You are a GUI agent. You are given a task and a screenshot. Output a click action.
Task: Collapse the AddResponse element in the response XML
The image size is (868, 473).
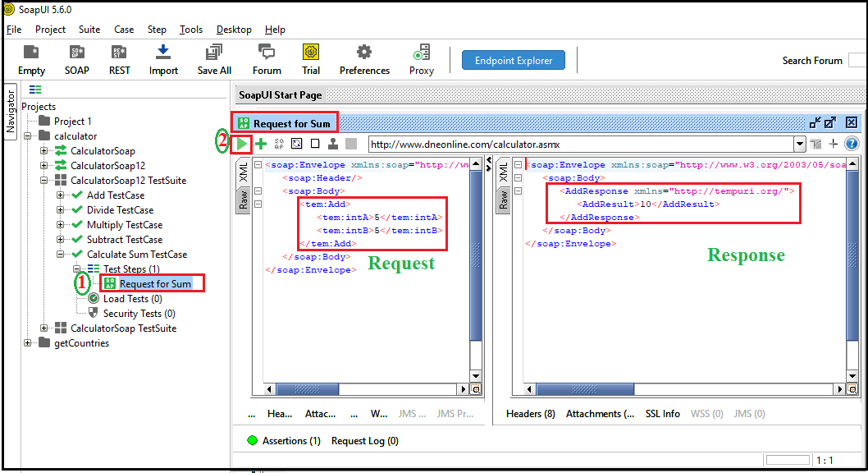point(519,191)
